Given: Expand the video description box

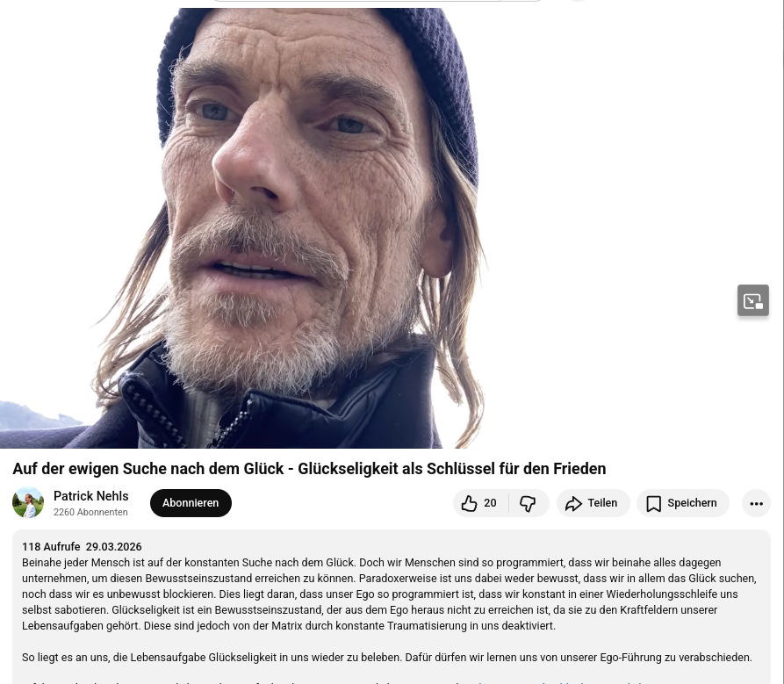Looking at the screenshot, I should [392, 607].
